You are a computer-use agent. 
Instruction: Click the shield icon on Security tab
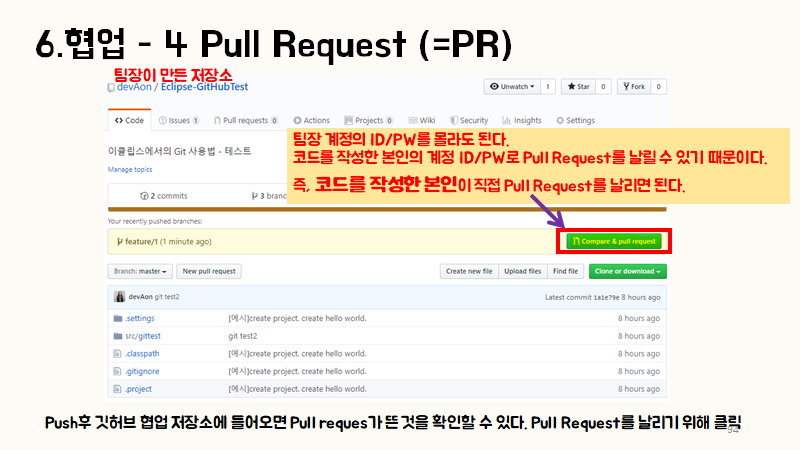(x=454, y=120)
